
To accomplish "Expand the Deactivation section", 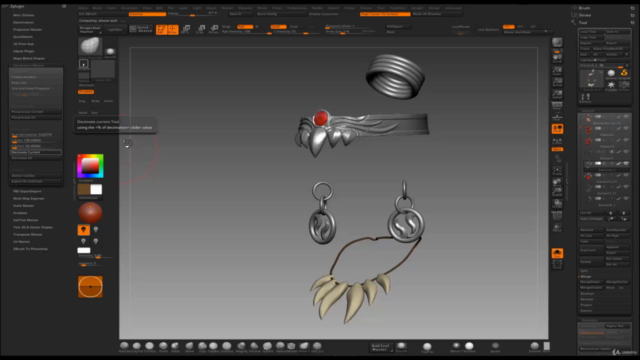I will (x=23, y=22).
